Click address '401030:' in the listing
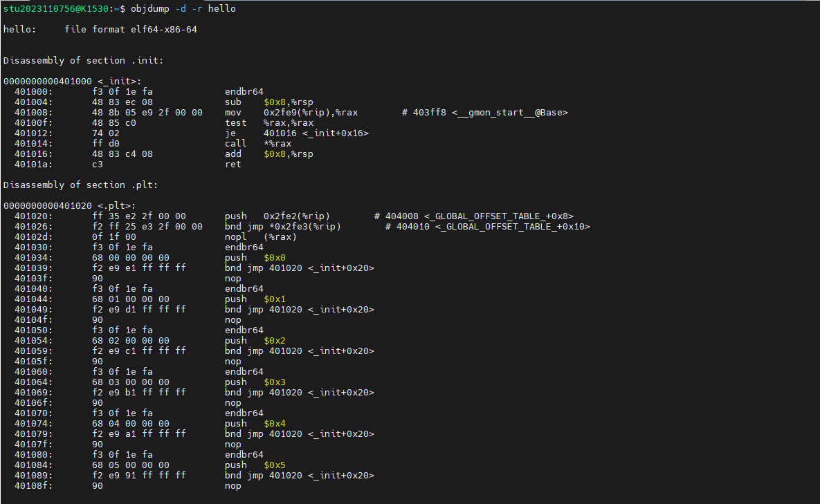 tap(33, 248)
